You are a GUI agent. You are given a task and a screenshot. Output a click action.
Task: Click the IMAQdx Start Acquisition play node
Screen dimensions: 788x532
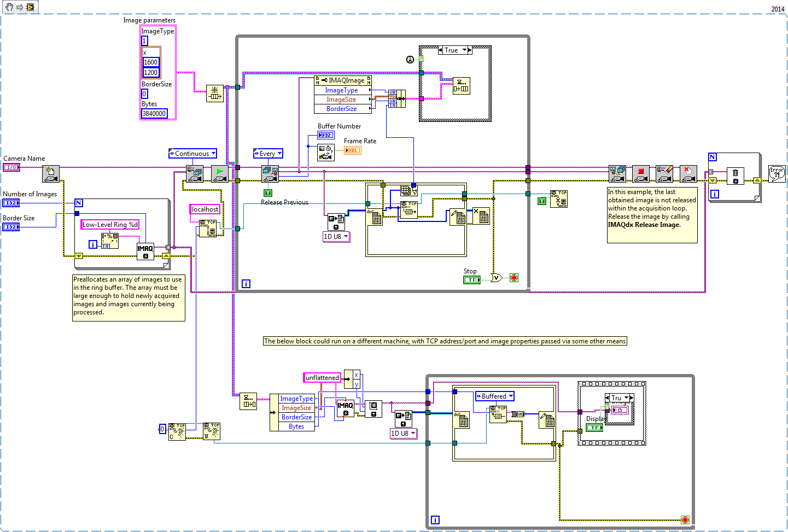coord(219,174)
